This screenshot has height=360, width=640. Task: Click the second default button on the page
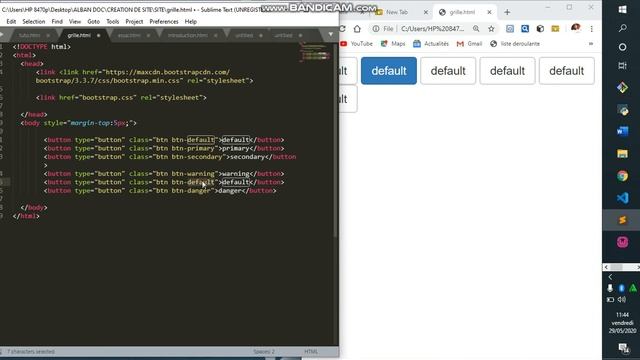coord(448,71)
